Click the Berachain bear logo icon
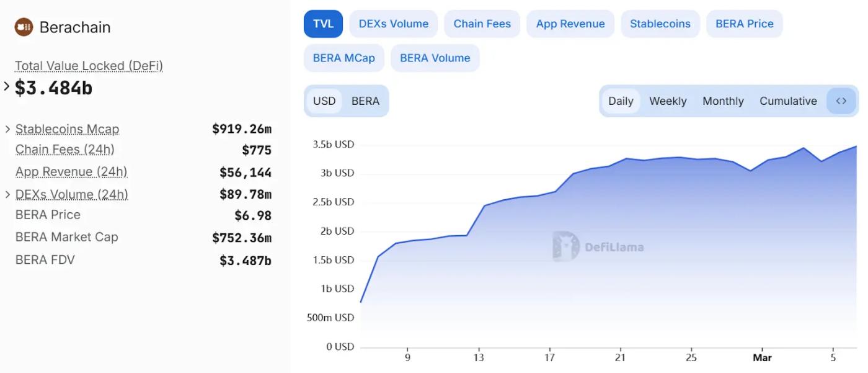 click(24, 27)
